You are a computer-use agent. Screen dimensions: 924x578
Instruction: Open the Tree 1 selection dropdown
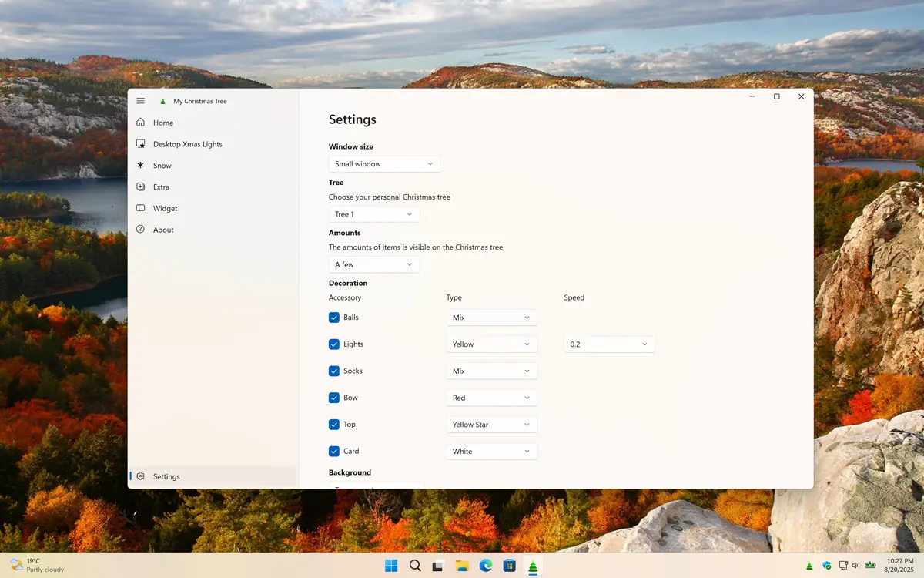(373, 214)
